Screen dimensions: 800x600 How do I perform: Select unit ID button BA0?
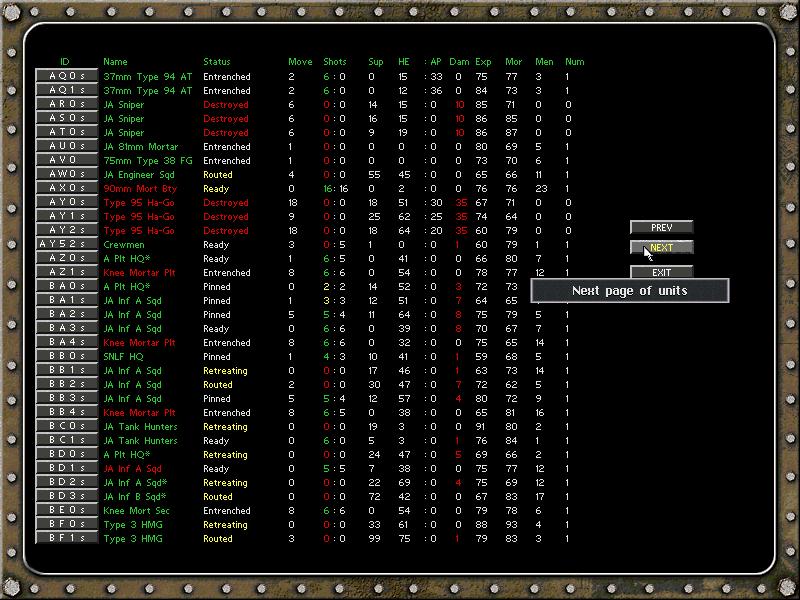pyautogui.click(x=67, y=286)
